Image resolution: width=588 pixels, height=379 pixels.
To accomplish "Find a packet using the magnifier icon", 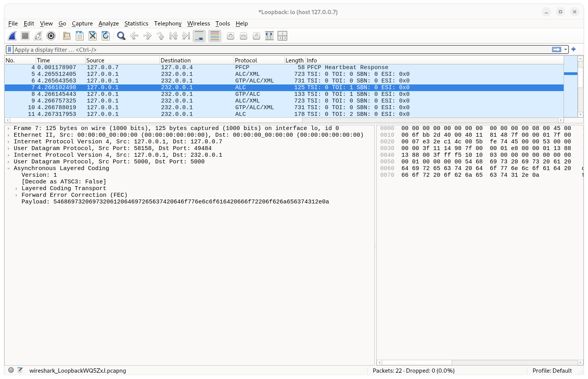I will click(x=121, y=36).
